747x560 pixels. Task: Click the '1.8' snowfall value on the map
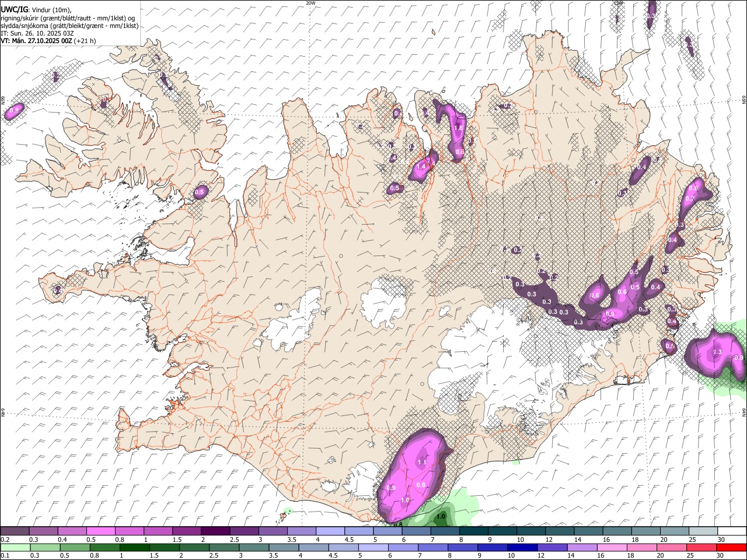click(x=458, y=128)
